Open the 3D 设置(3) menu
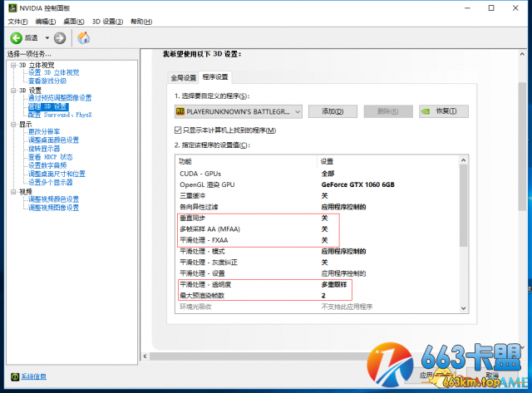The height and width of the screenshot is (393, 532). click(x=107, y=22)
